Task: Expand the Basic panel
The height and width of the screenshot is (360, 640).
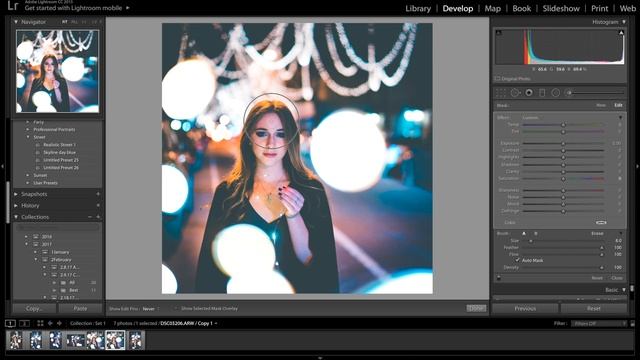Action: click(624, 290)
